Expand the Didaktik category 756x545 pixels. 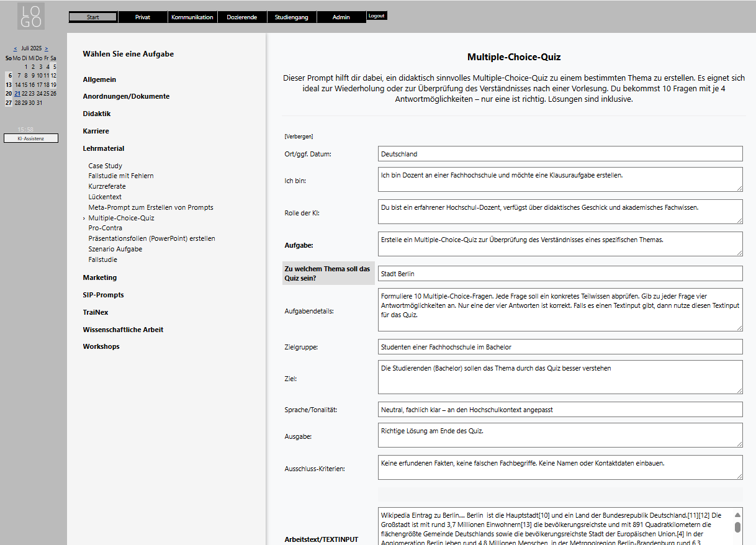click(x=97, y=114)
